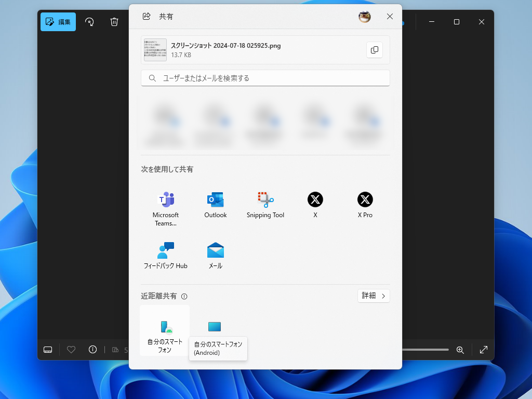Share to X Pro
532x399 pixels.
365,205
